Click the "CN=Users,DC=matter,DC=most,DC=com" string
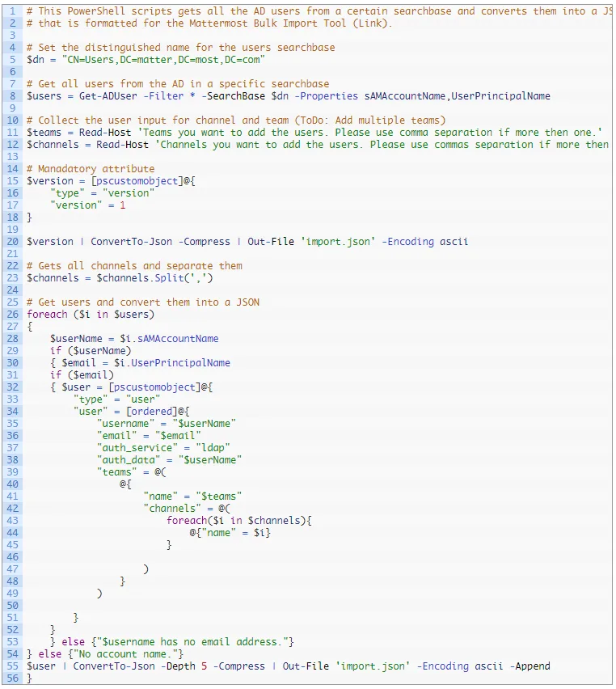This screenshot has height=689, width=616. [163, 60]
